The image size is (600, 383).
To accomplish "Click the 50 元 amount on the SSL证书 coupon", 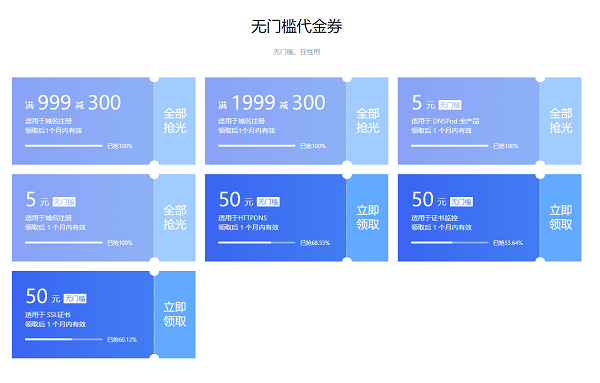I will [x=43, y=297].
